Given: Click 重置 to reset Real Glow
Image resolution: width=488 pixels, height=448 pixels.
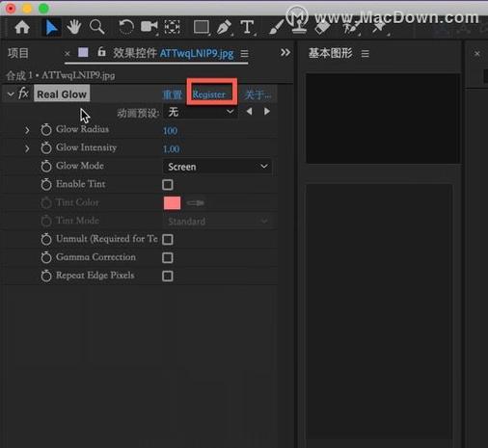Looking at the screenshot, I should click(173, 94).
